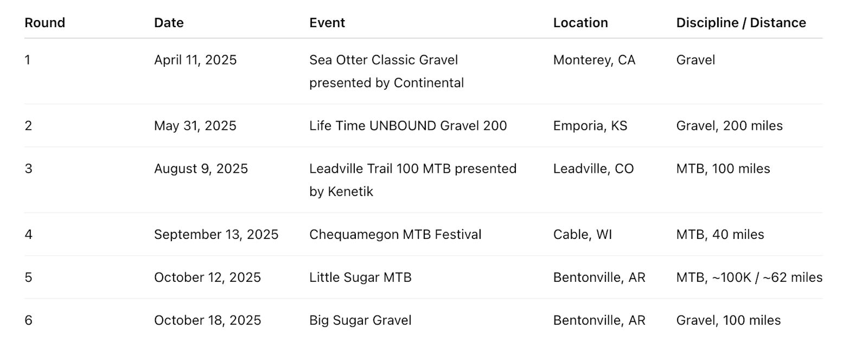Image resolution: width=868 pixels, height=360 pixels.
Task: Click the April 11, 2025 date cell
Action: (195, 60)
